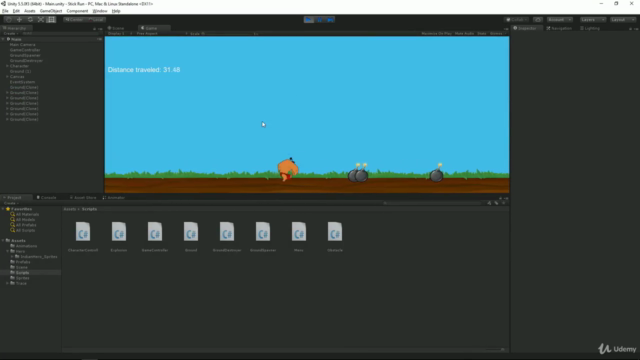The image size is (640, 360).
Task: Collapse the Main scene in Hierarchy
Action: [4, 39]
